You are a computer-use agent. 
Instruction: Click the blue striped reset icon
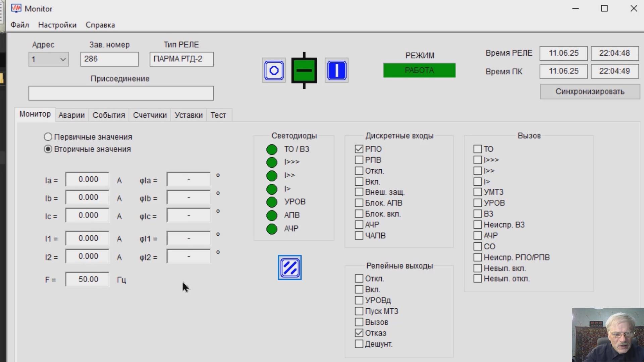tap(290, 267)
